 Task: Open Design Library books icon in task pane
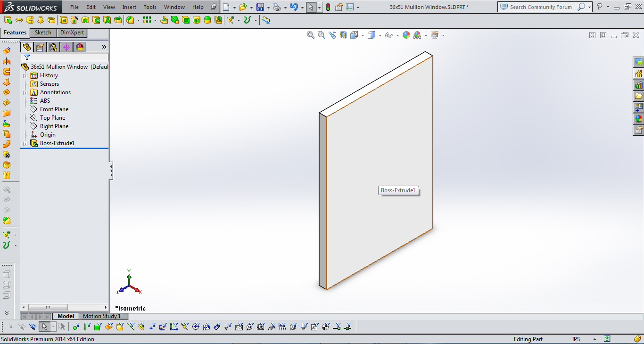(x=639, y=85)
